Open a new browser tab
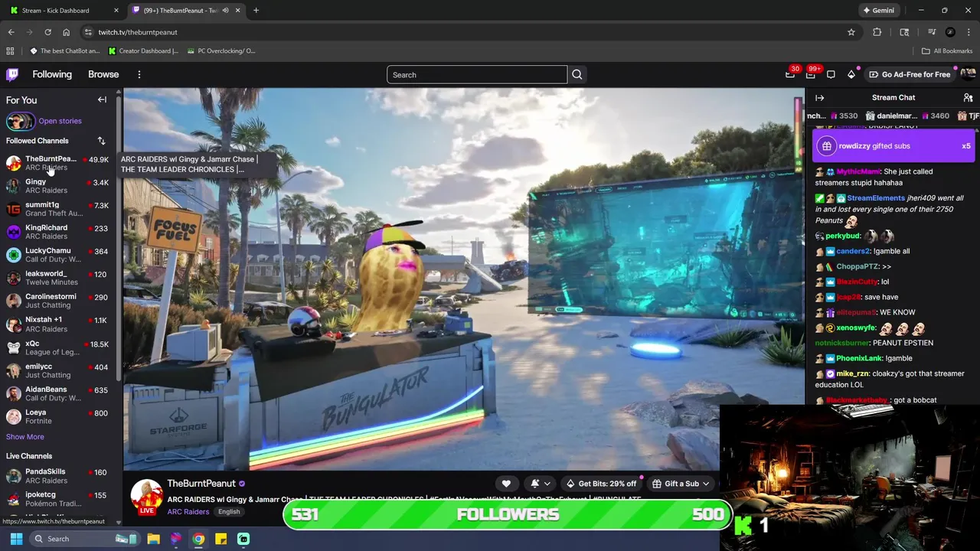 pyautogui.click(x=256, y=11)
